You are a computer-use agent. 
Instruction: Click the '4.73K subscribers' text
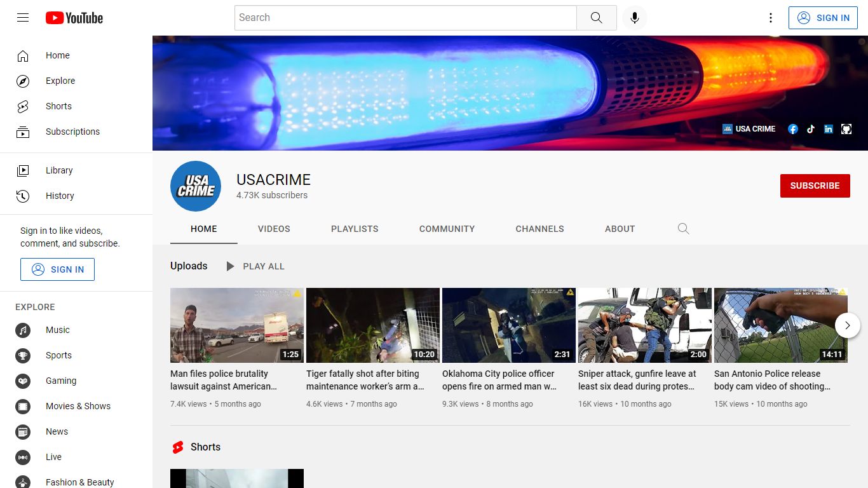click(272, 196)
